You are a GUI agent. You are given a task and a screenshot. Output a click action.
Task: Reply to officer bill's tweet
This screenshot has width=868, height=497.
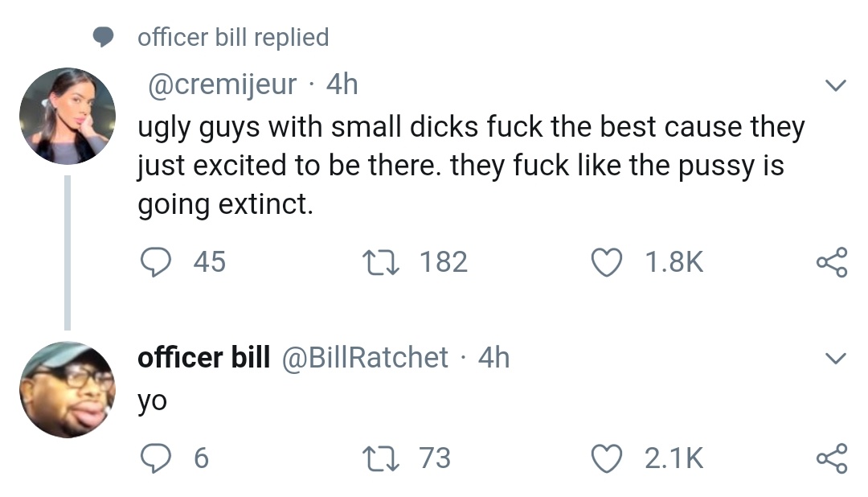tap(153, 458)
